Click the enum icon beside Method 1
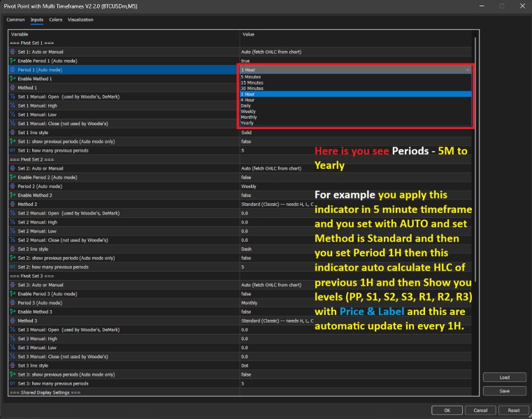Image resolution: width=532 pixels, height=419 pixels. tap(13, 87)
